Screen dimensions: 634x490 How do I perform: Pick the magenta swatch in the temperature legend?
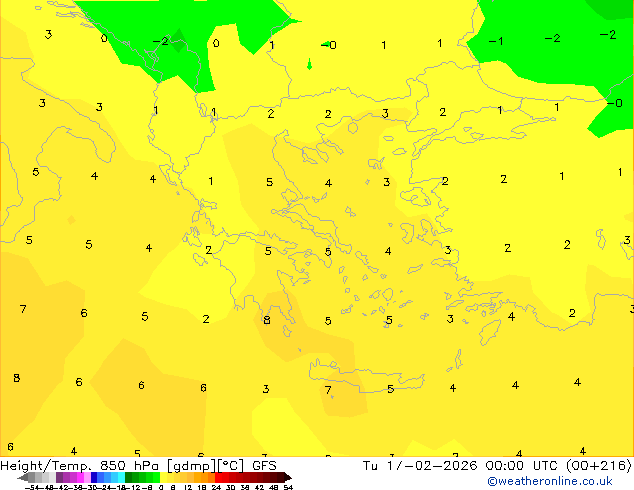(x=80, y=478)
